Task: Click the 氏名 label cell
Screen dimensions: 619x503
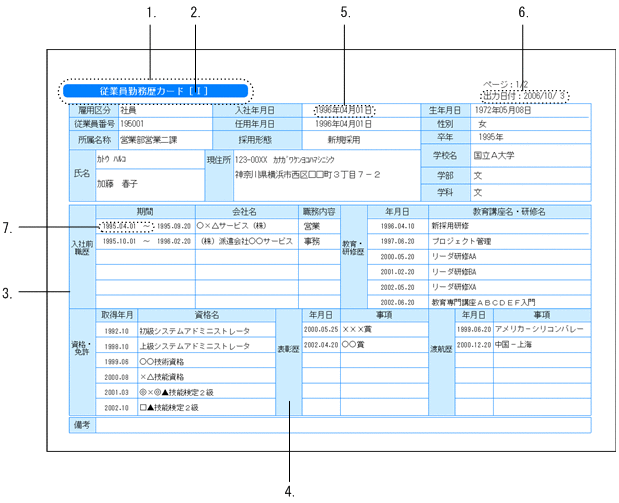Action: coord(82,175)
